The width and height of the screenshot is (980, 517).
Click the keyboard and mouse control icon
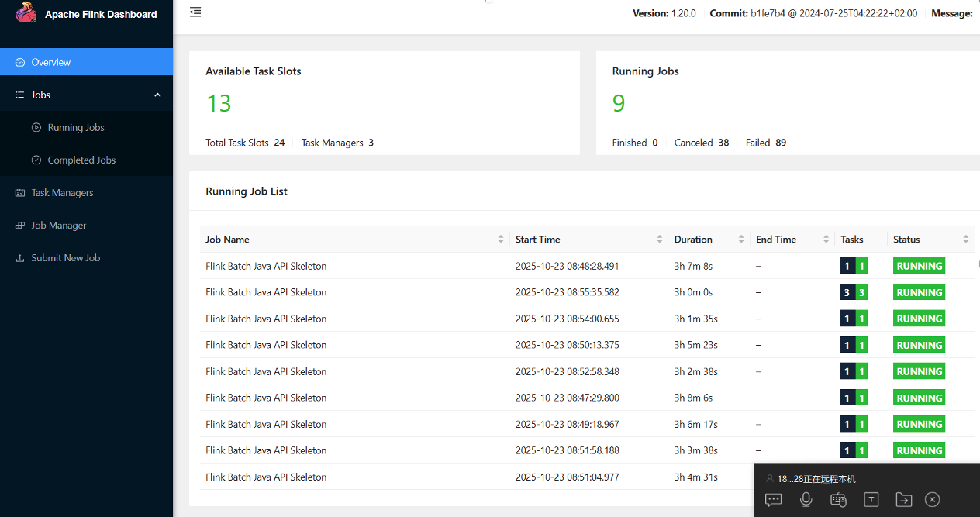(838, 500)
